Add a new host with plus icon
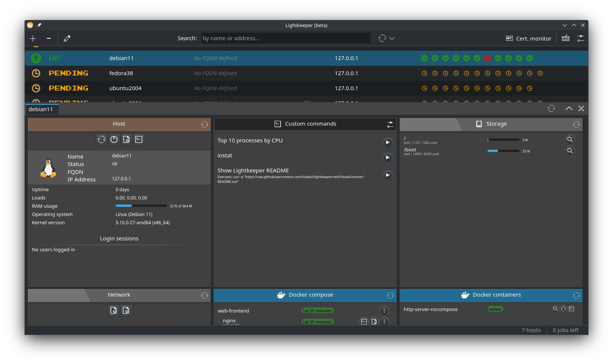The height and width of the screenshot is (364, 613). (33, 38)
